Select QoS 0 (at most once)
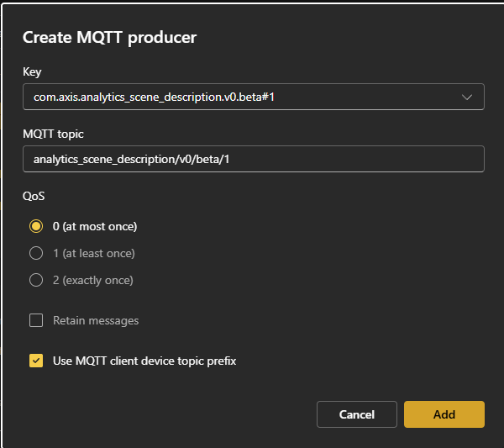 coord(36,226)
